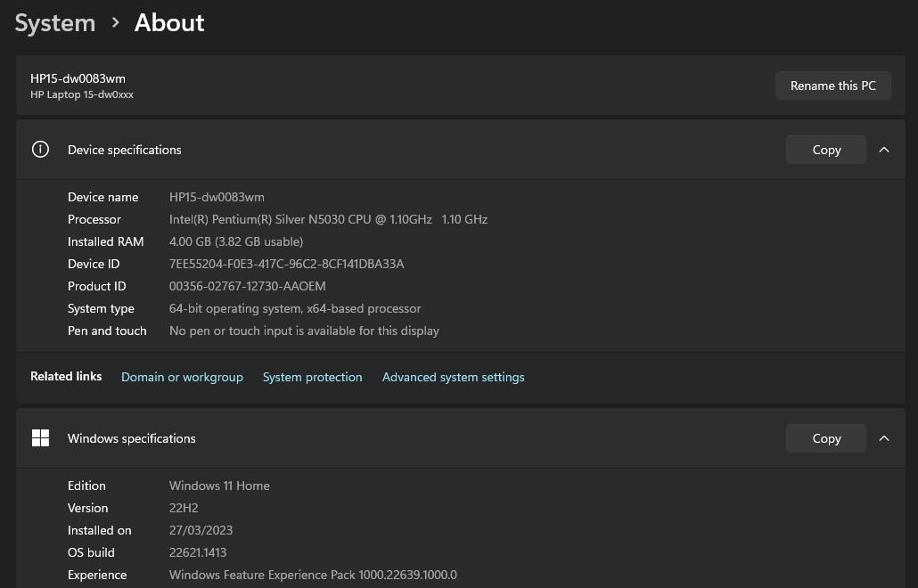Select the Device ID value starting 7EE55204
The image size is (918, 588).
pyautogui.click(x=286, y=264)
